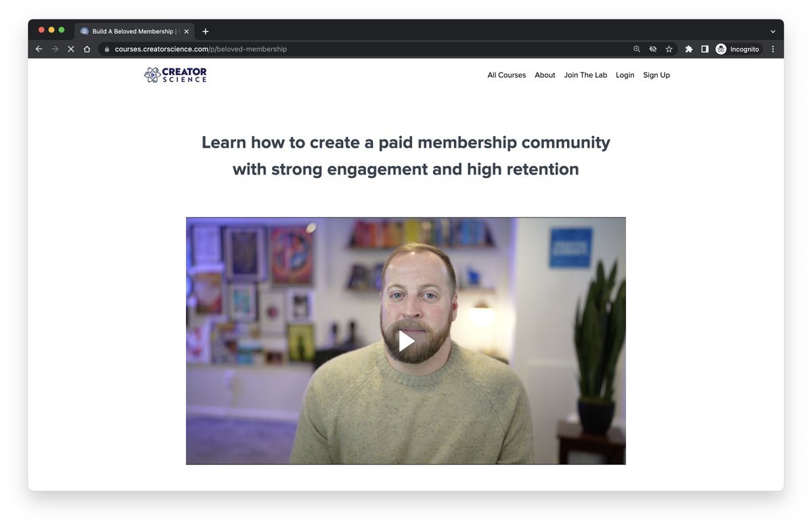The image size is (812, 528).
Task: Navigate back using the back arrow
Action: (39, 49)
